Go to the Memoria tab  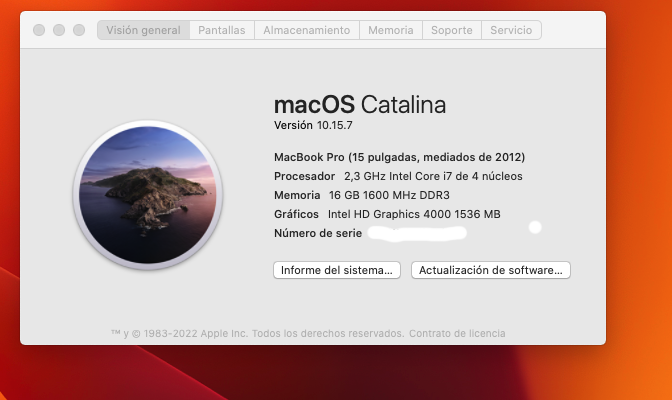pyautogui.click(x=391, y=30)
